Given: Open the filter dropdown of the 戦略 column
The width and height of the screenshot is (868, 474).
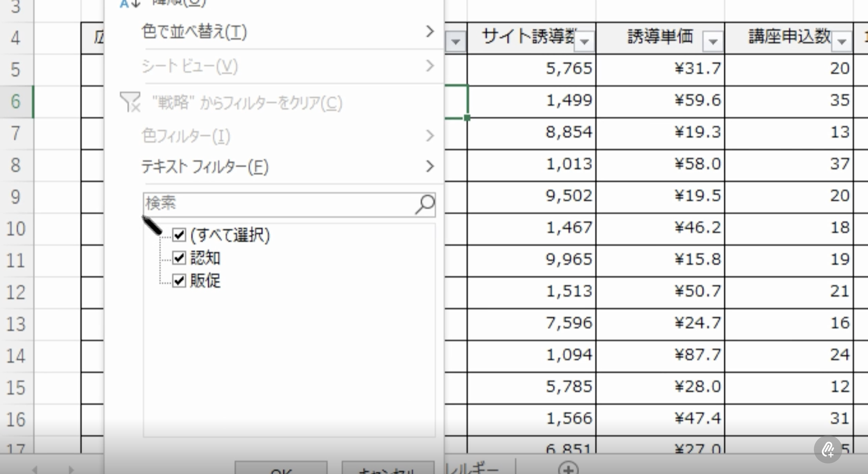Looking at the screenshot, I should (x=455, y=42).
